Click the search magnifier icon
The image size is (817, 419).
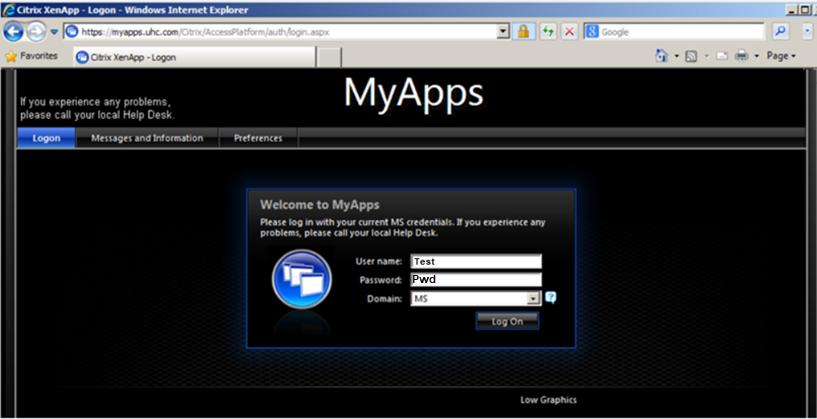coord(780,32)
